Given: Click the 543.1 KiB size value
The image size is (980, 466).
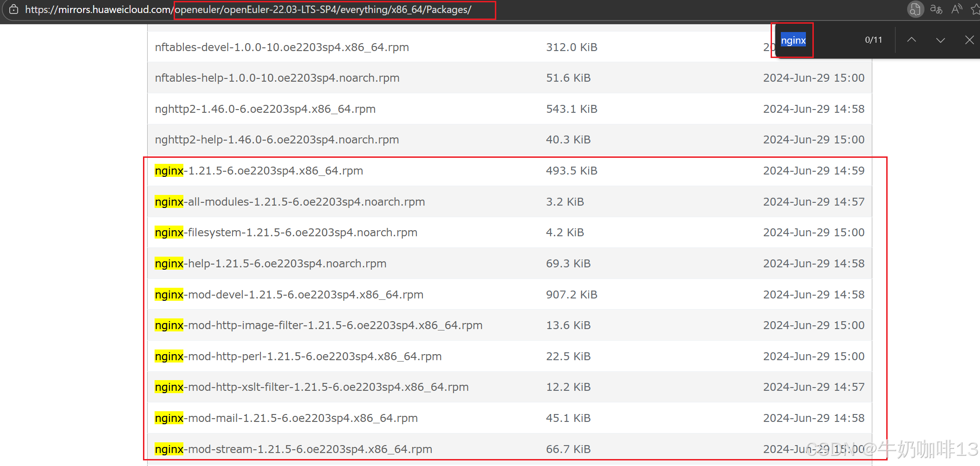Looking at the screenshot, I should [x=571, y=109].
